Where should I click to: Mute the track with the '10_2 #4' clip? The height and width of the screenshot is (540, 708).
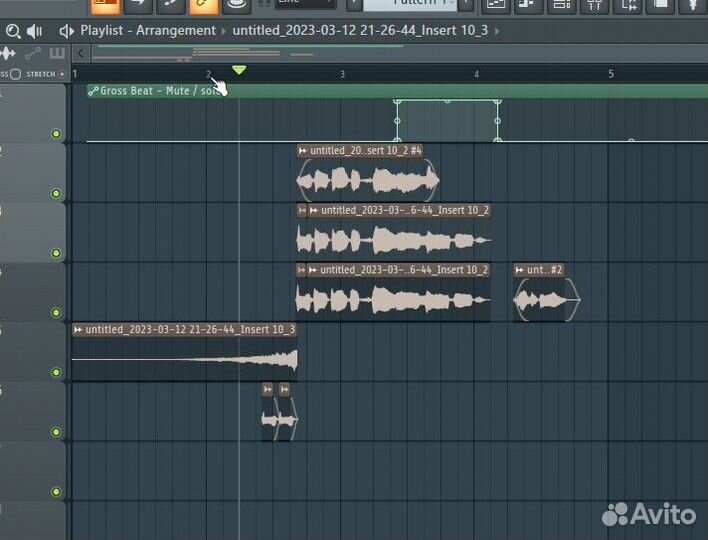[56, 193]
